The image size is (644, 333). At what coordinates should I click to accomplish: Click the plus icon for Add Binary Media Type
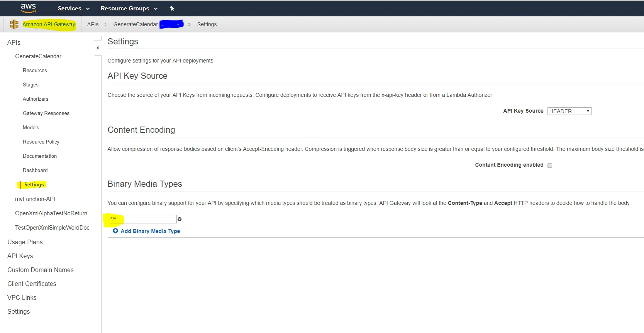[115, 231]
